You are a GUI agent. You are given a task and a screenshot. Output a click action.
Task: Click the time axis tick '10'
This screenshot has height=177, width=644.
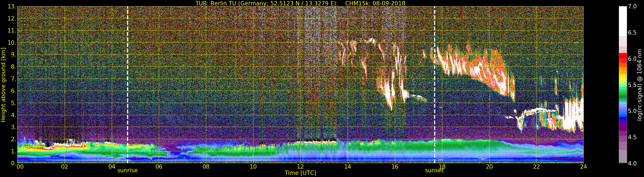[253, 166]
